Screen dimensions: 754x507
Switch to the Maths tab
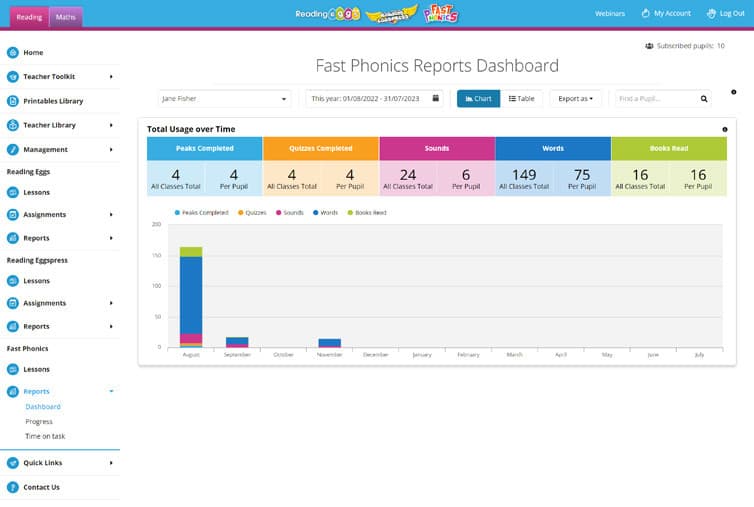(65, 17)
